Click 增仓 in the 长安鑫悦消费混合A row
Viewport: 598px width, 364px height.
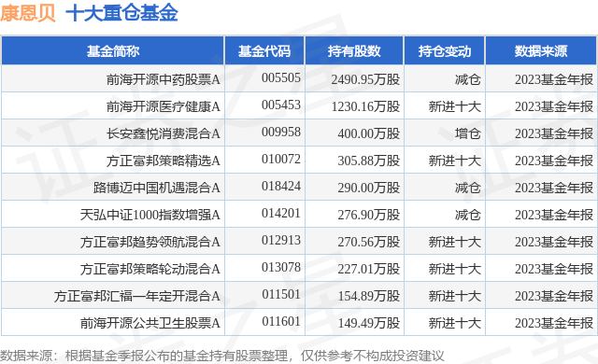[x=467, y=133]
